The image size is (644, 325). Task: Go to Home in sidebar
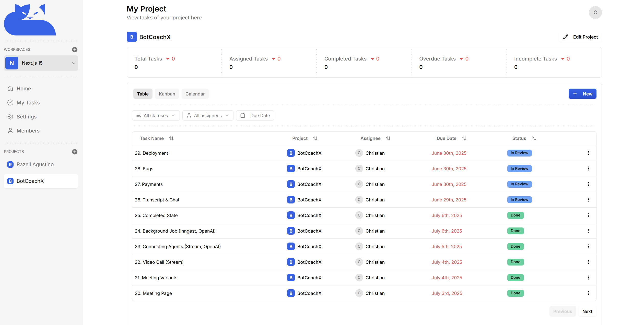(41, 89)
